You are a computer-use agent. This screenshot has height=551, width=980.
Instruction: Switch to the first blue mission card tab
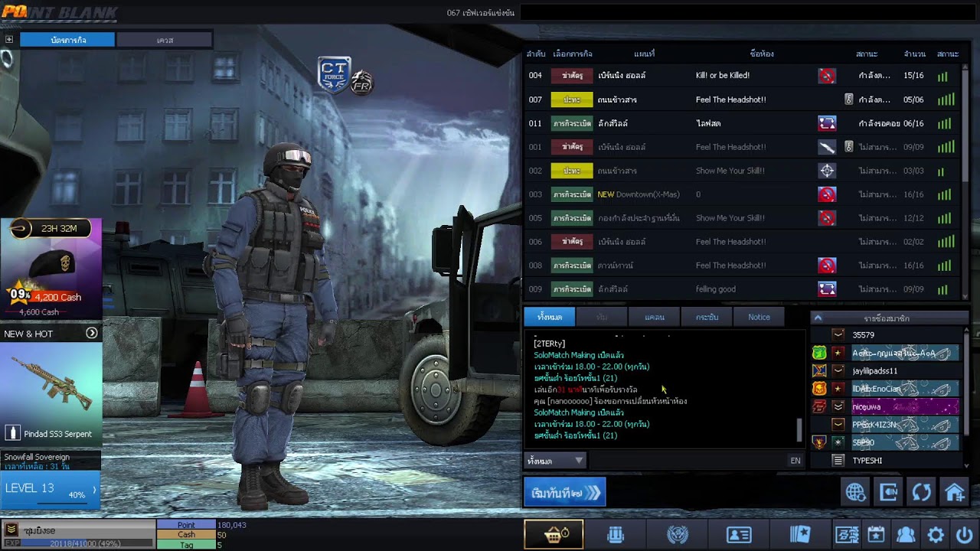67,40
